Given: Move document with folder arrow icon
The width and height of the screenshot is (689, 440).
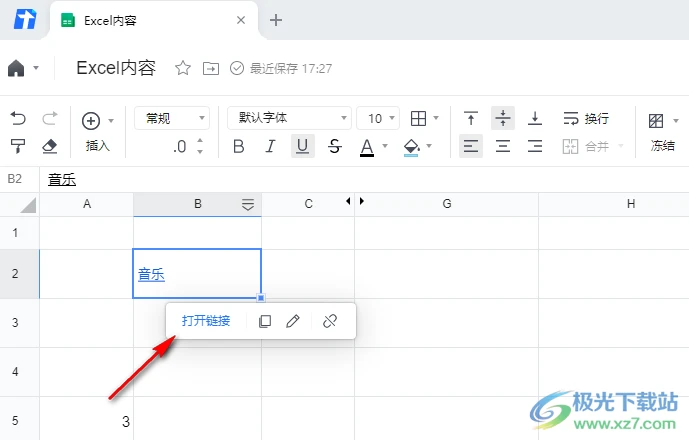Looking at the screenshot, I should [x=211, y=69].
